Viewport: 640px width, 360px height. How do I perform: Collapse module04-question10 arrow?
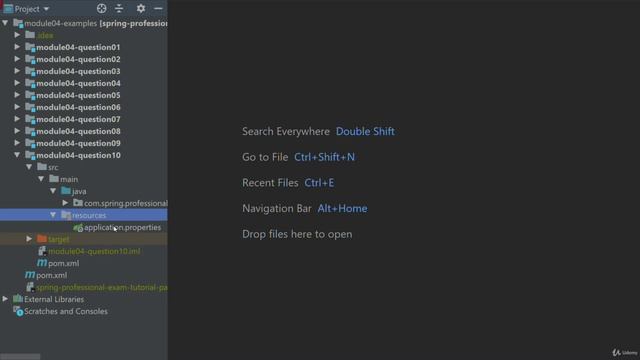tap(17, 155)
